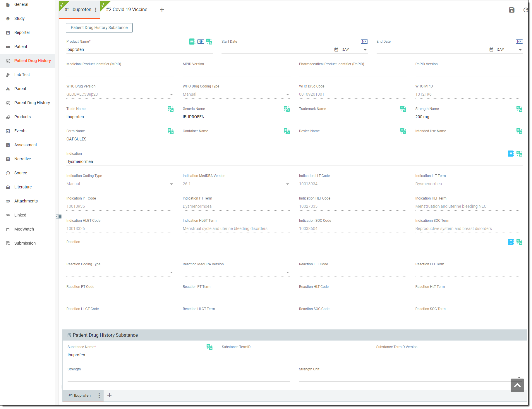
Task: Navigate to Narrative sidebar section
Action: tap(23, 159)
